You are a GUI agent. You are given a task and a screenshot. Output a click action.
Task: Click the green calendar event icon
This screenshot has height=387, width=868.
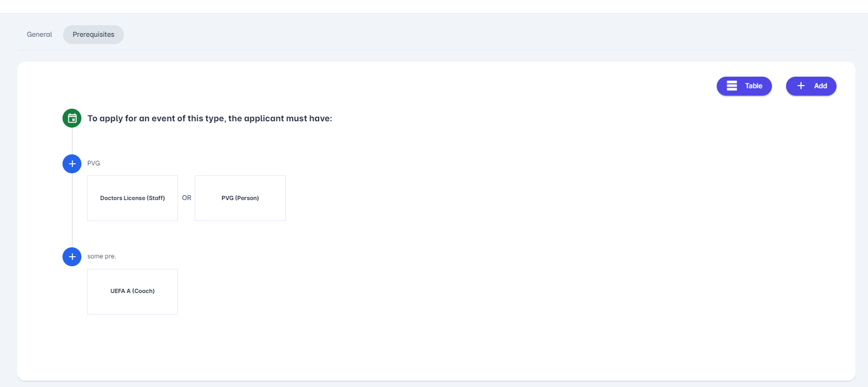(x=72, y=118)
